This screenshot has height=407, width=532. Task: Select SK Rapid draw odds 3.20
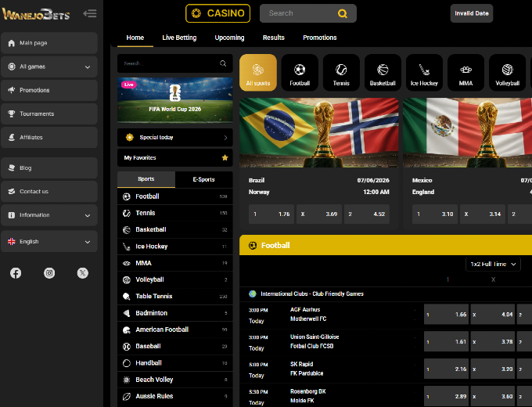[493, 369]
